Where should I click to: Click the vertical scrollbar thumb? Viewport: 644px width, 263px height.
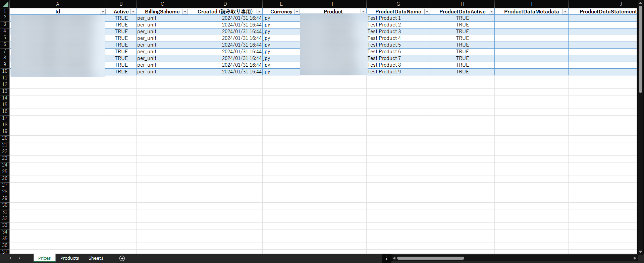(640, 49)
